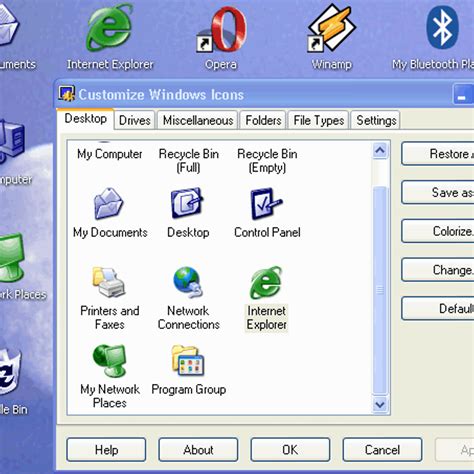The width and height of the screenshot is (474, 474).
Task: Select the 'My Computer' label in list
Action: [110, 154]
